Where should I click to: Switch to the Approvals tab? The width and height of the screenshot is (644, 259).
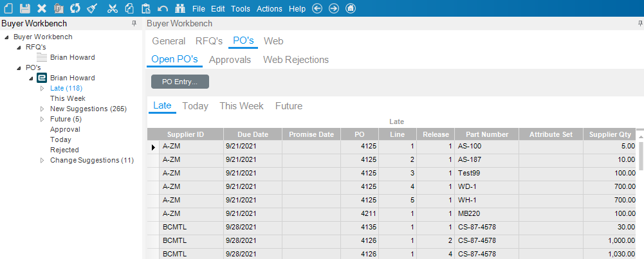click(x=230, y=60)
